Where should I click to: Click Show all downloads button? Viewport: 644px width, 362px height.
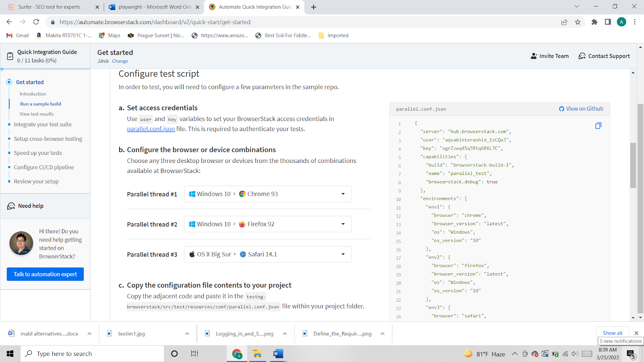click(x=612, y=333)
